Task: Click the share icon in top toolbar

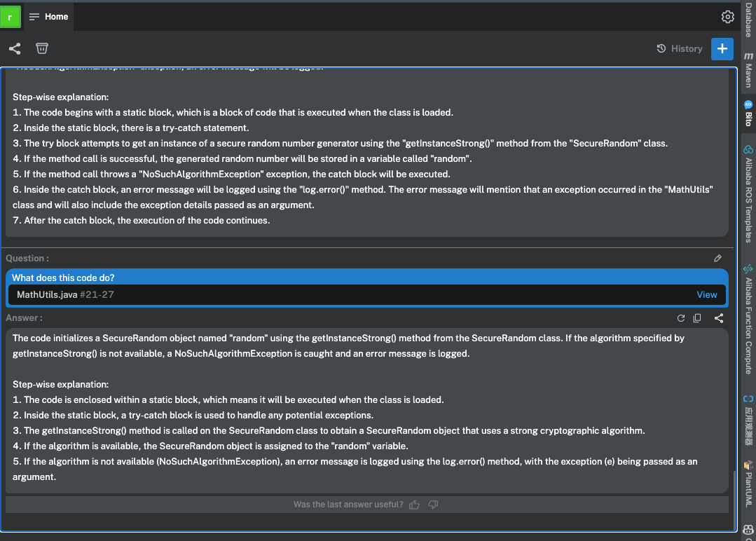Action: click(x=15, y=48)
